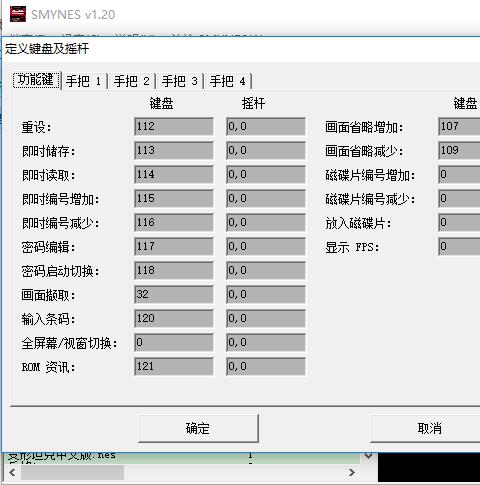Open the 手把 1 tab
This screenshot has width=480, height=485.
[84, 81]
